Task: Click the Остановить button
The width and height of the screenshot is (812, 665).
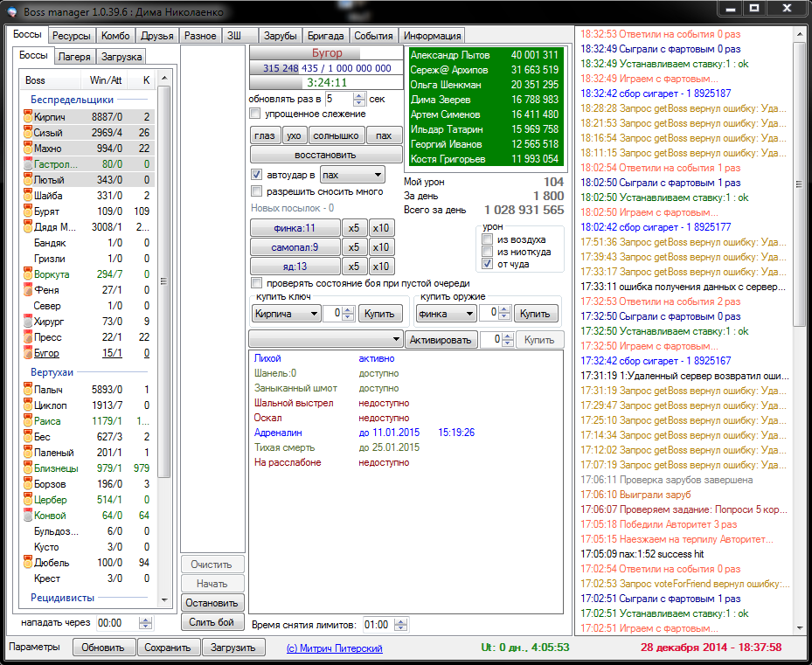Action: (x=212, y=603)
